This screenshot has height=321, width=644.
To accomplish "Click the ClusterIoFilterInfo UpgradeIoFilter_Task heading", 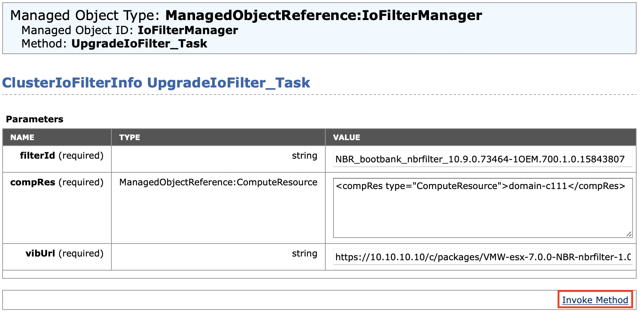I will coord(156,83).
